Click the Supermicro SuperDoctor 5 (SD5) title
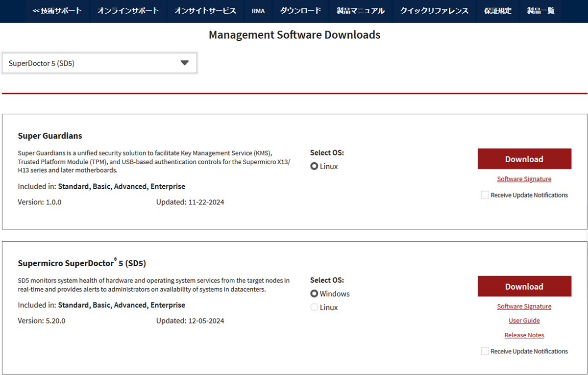The height and width of the screenshot is (375, 588). tap(82, 263)
